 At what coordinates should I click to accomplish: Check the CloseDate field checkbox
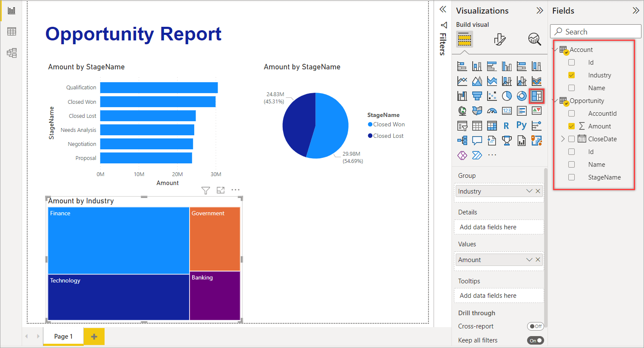(x=571, y=139)
